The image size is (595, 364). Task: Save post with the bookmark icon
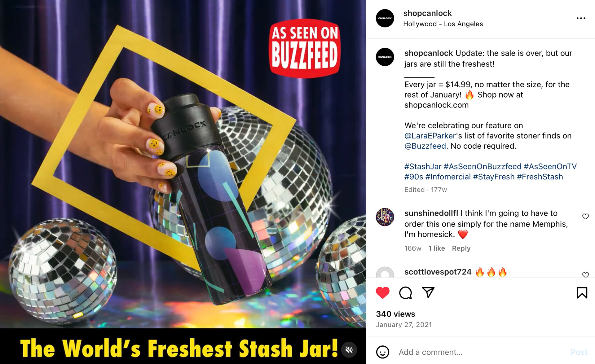(582, 293)
